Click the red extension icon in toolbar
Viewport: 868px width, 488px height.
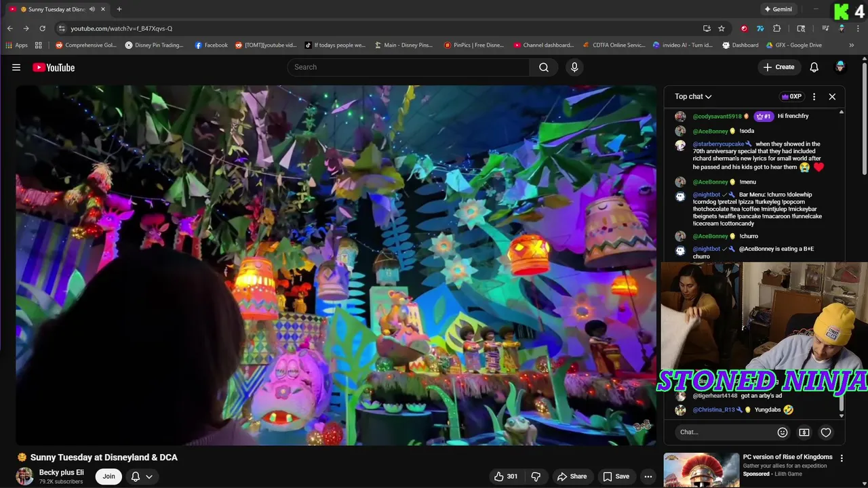744,28
